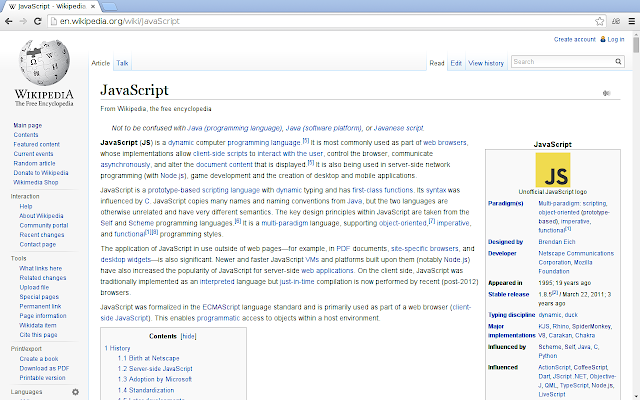Click the Java (programming language) hatnote link

click(x=235, y=128)
